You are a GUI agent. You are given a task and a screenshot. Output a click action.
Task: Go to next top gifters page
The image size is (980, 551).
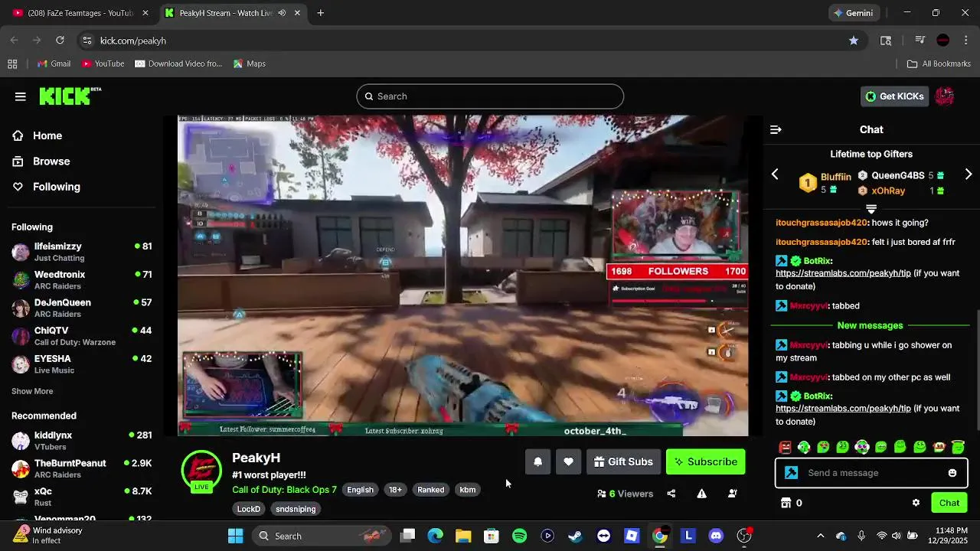pyautogui.click(x=969, y=174)
